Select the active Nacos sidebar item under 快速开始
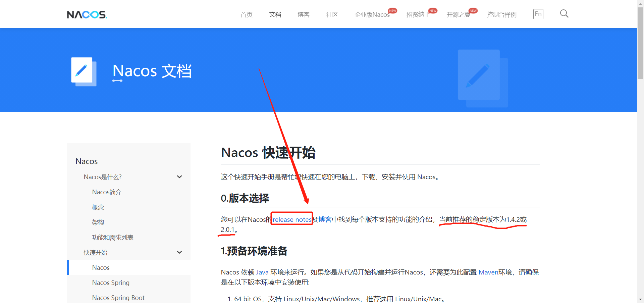The image size is (644, 303). tap(129, 267)
